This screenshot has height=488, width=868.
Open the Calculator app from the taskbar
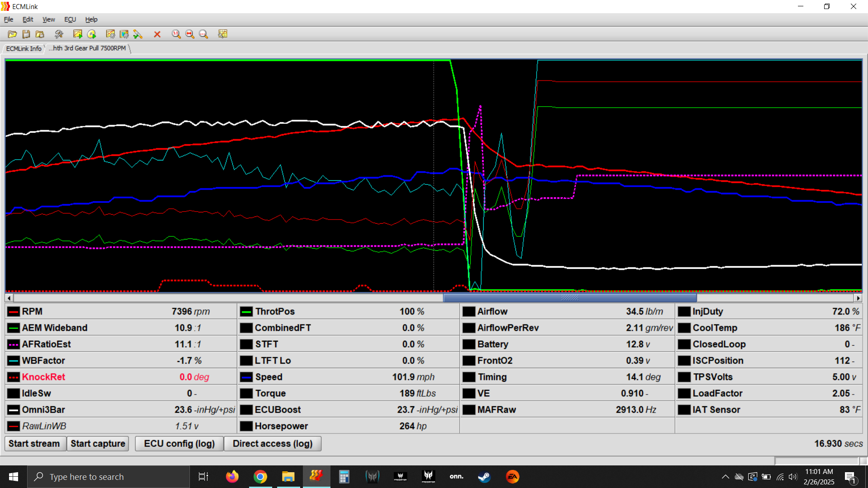pyautogui.click(x=344, y=477)
